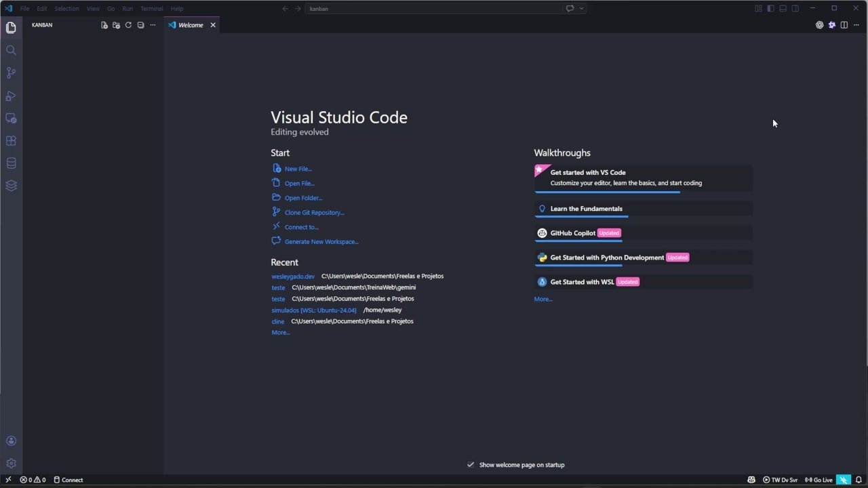
Task: Click Go Live in status bar
Action: [818, 480]
